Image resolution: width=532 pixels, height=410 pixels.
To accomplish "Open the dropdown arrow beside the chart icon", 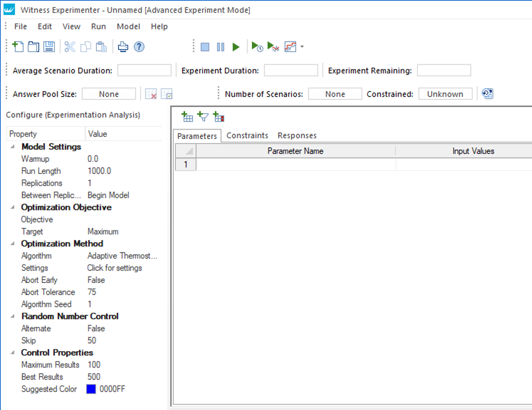I will pyautogui.click(x=302, y=47).
